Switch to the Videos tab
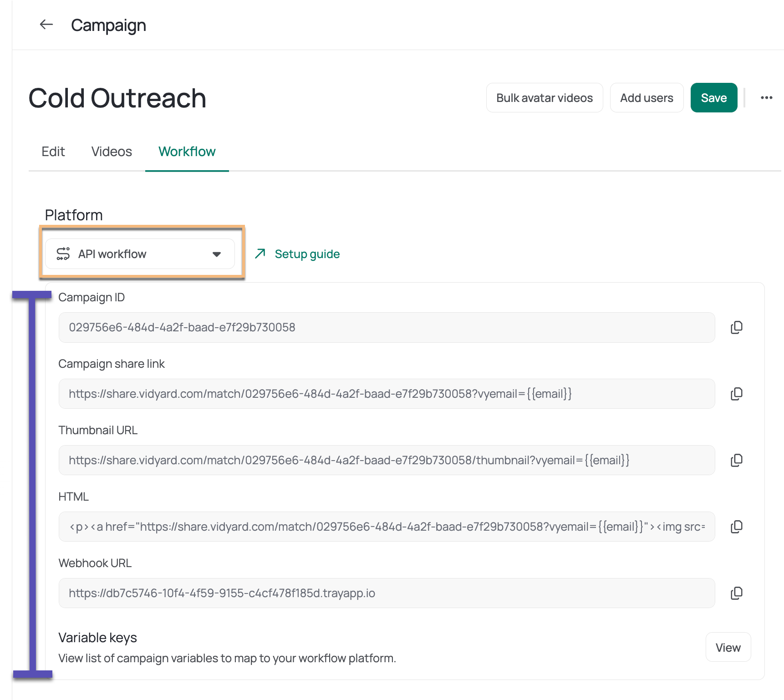 coord(112,152)
